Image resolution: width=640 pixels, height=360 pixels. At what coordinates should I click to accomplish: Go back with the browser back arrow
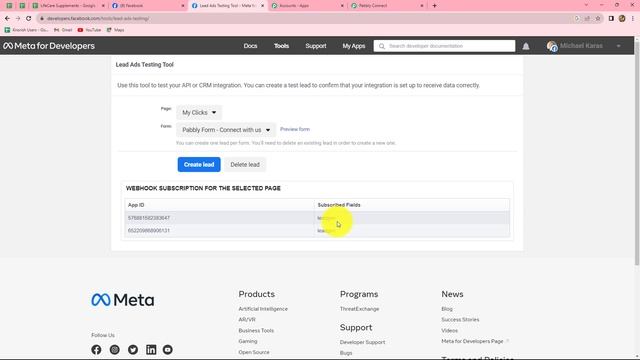pyautogui.click(x=7, y=18)
